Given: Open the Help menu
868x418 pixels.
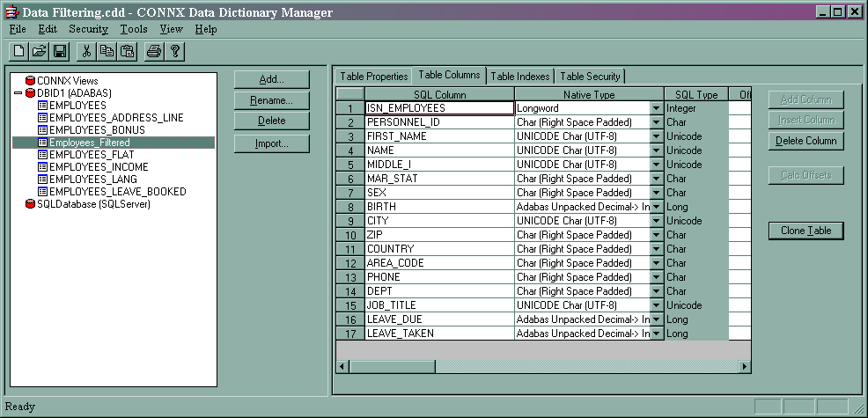Looking at the screenshot, I should point(206,29).
